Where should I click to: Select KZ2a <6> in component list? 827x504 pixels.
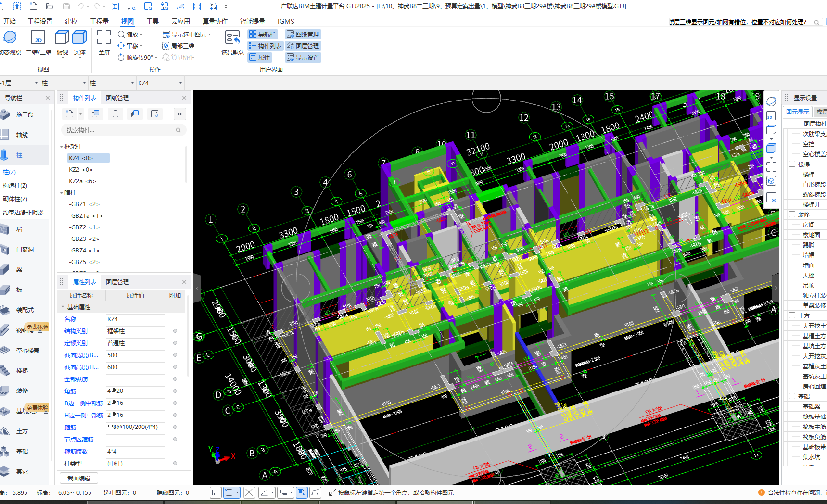[82, 181]
